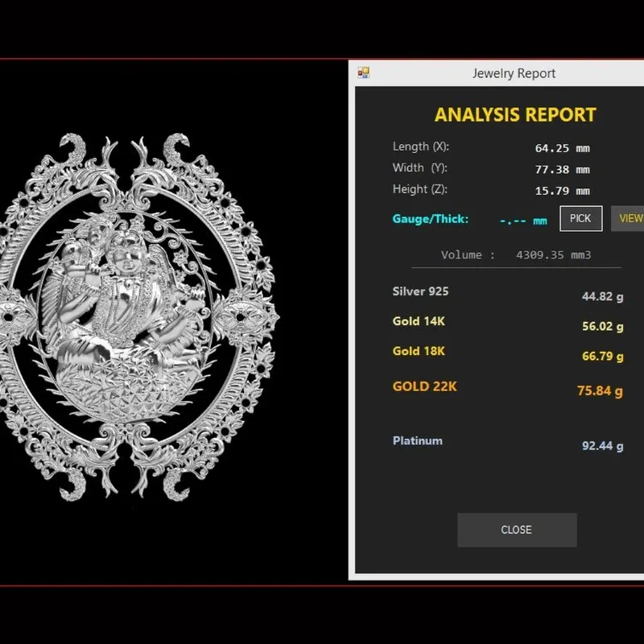Click the ANALYSIS REPORT heading
This screenshot has height=644, width=644.
pyautogui.click(x=515, y=114)
